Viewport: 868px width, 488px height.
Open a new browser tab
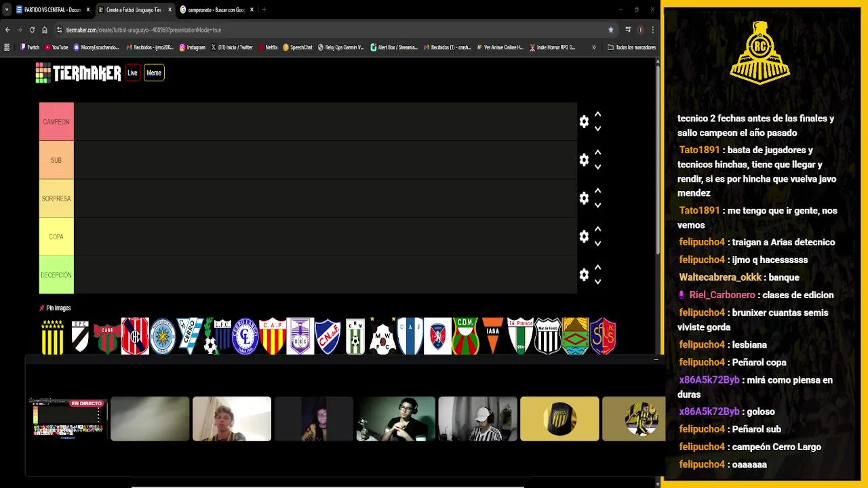coord(264,9)
